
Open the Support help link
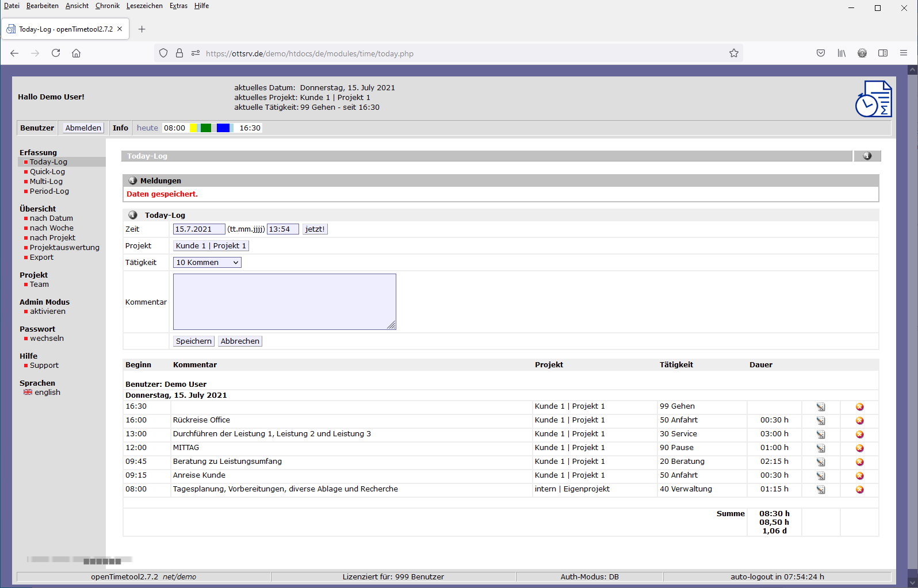tap(44, 366)
